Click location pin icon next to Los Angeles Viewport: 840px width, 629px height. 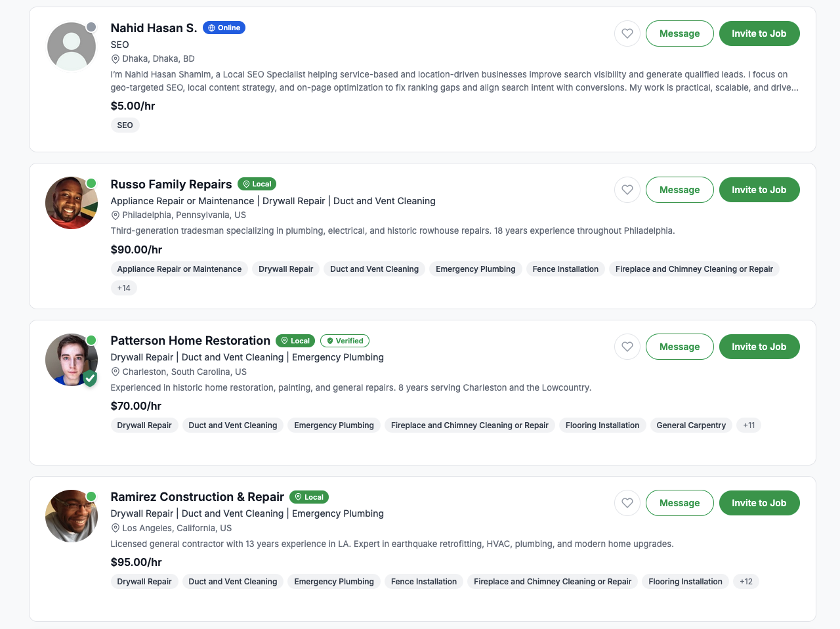(x=115, y=529)
